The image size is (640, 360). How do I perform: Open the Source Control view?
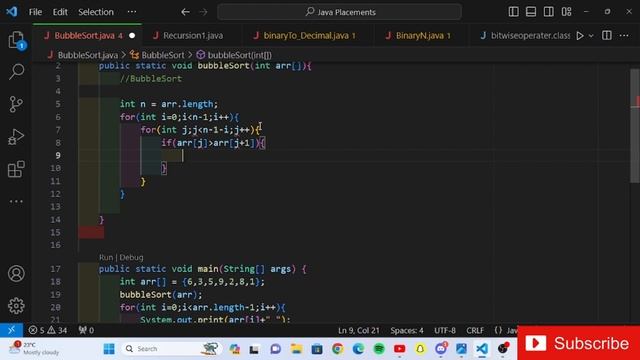(16, 104)
